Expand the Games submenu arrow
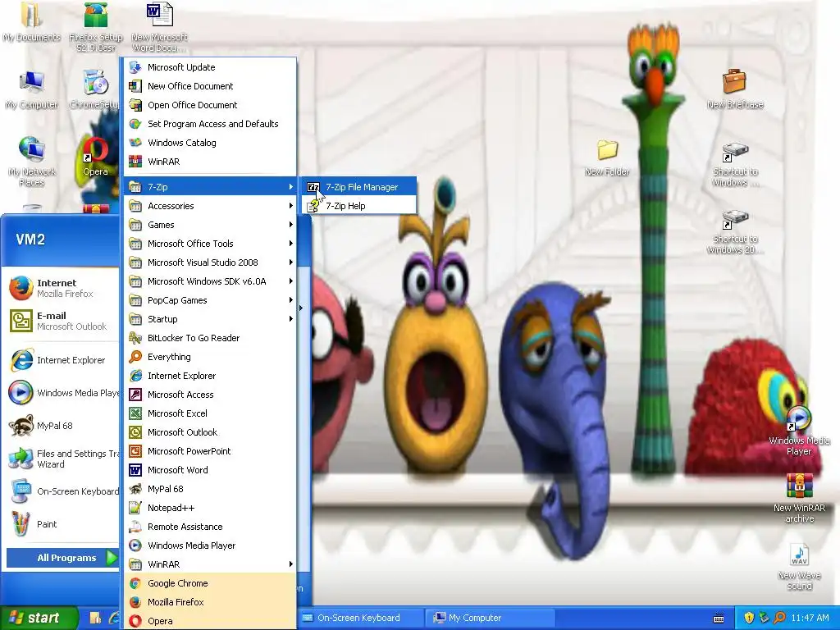 pyautogui.click(x=291, y=225)
